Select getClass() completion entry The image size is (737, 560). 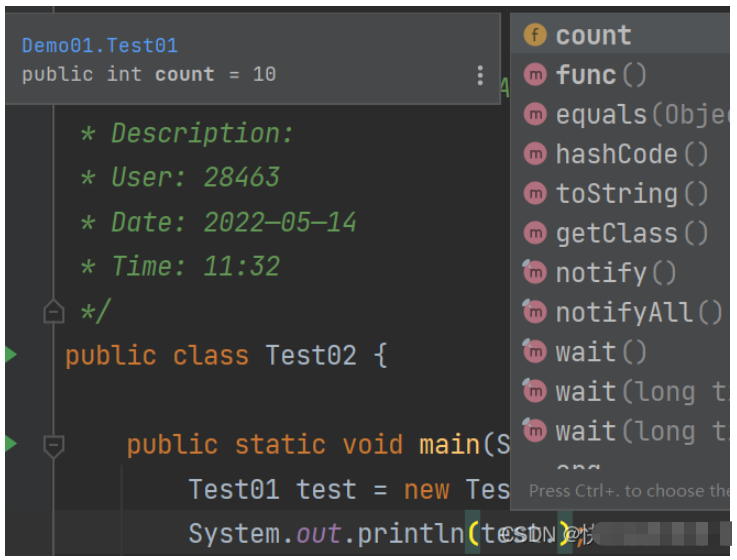pos(620,233)
